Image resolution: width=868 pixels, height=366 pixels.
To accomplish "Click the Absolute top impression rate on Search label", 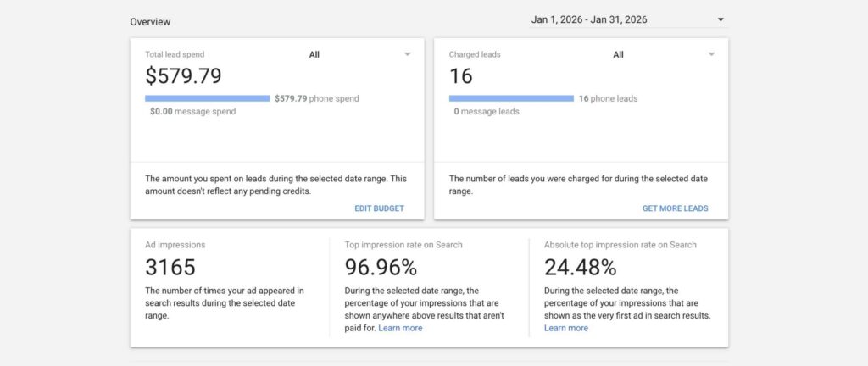I will (620, 244).
